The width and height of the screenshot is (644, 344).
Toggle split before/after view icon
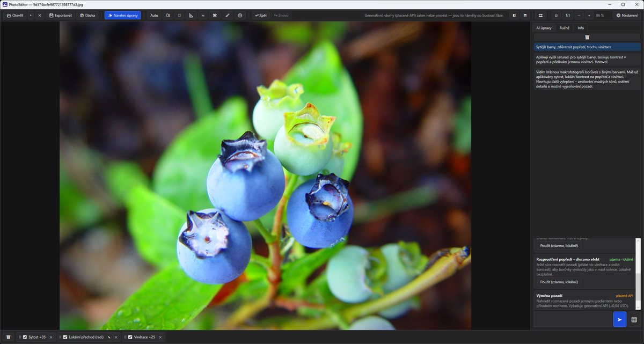[x=514, y=16]
